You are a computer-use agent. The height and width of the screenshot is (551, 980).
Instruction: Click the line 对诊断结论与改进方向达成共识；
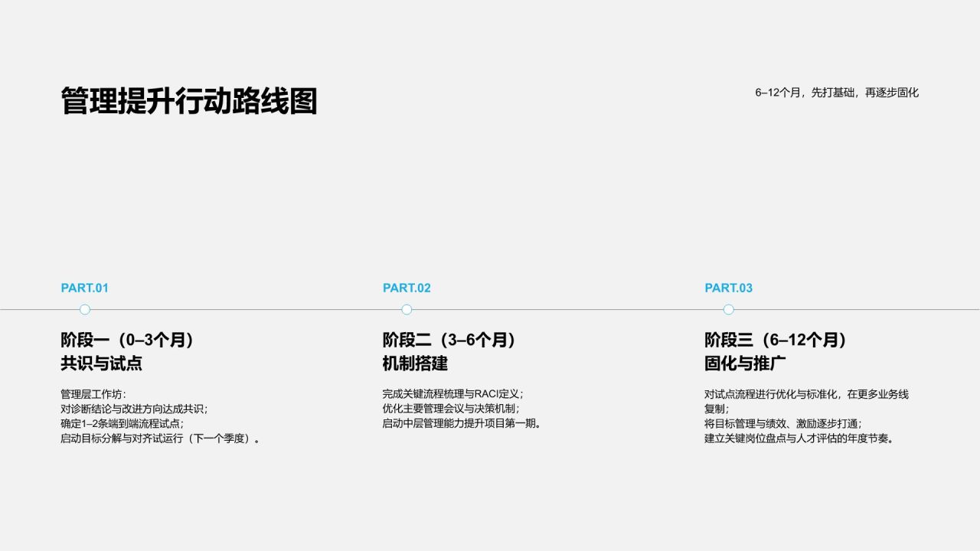(x=134, y=409)
